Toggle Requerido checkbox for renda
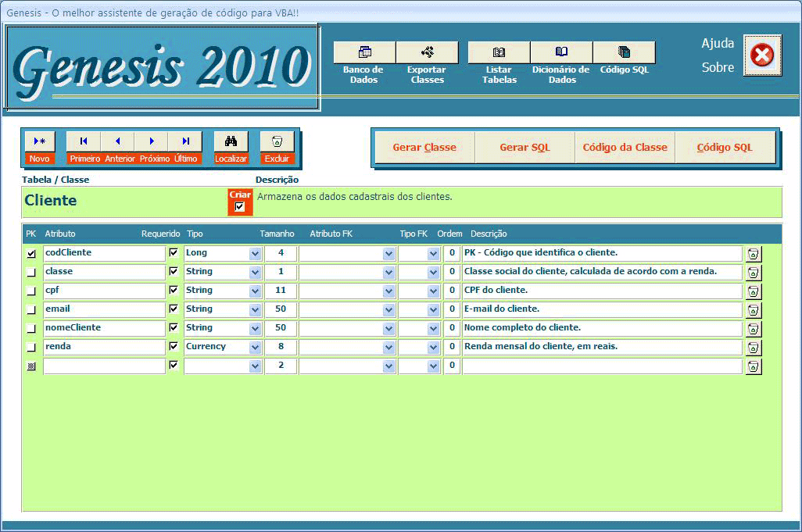The image size is (802, 532). pyautogui.click(x=174, y=346)
